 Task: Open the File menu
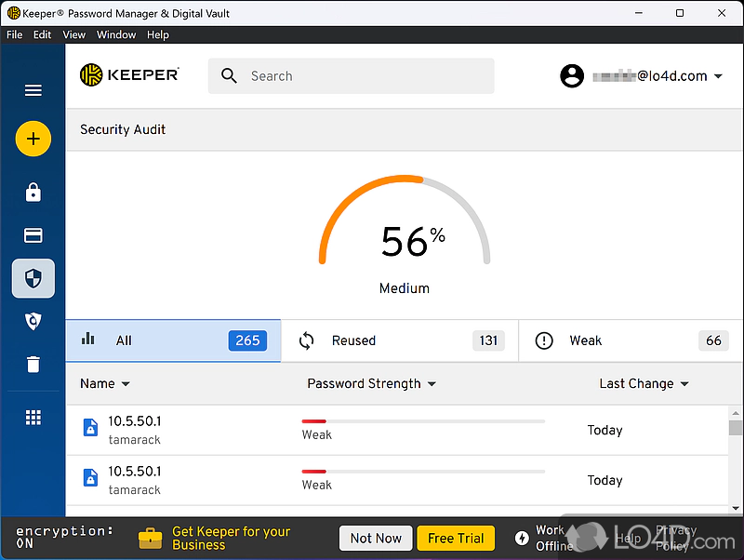click(15, 34)
